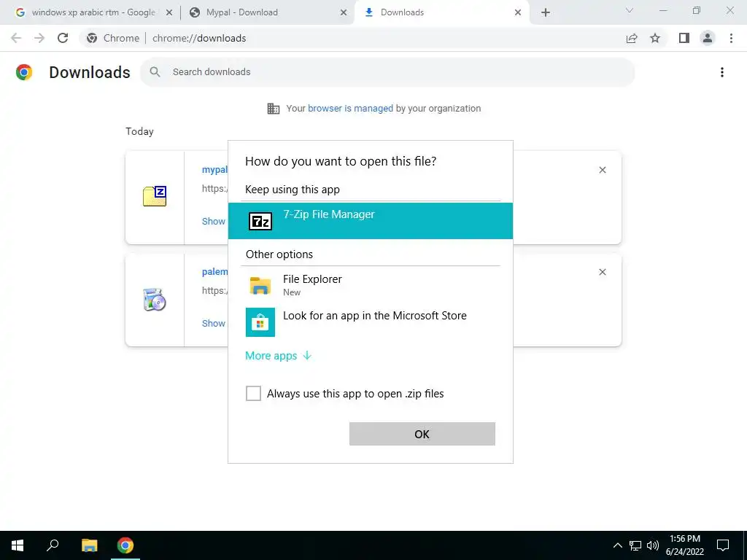Open Chrome's main menu kebab icon
Image resolution: width=747 pixels, height=560 pixels.
click(x=731, y=38)
